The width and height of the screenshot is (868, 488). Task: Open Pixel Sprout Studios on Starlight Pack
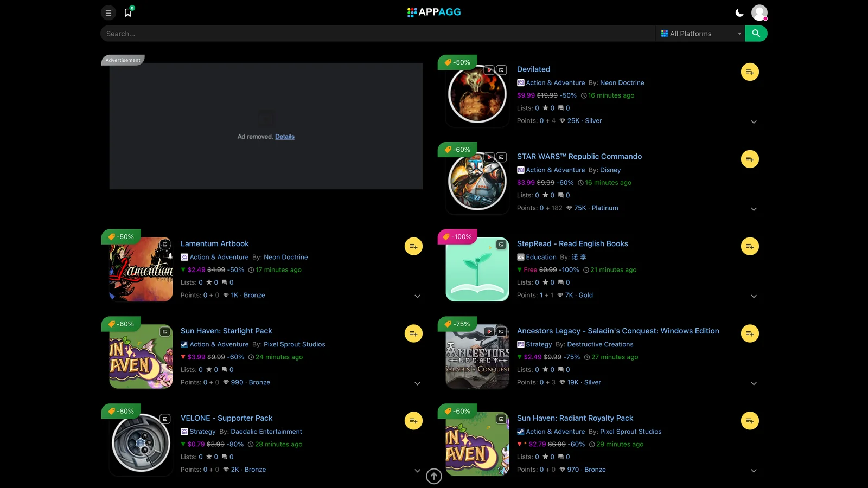coord(295,345)
